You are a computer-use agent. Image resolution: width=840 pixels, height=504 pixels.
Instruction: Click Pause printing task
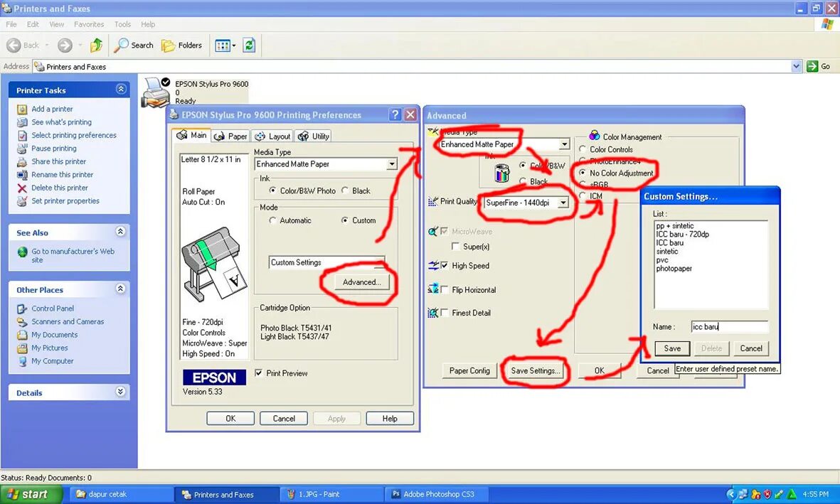[53, 149]
